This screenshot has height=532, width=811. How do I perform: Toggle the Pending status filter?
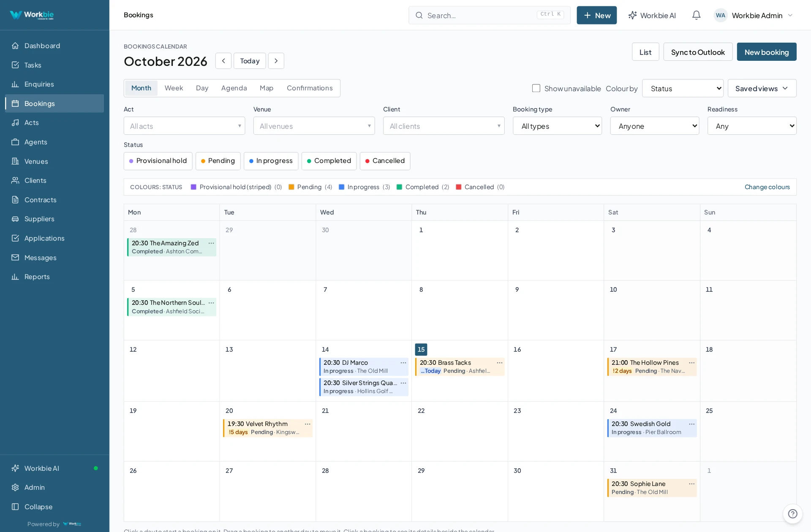point(218,161)
